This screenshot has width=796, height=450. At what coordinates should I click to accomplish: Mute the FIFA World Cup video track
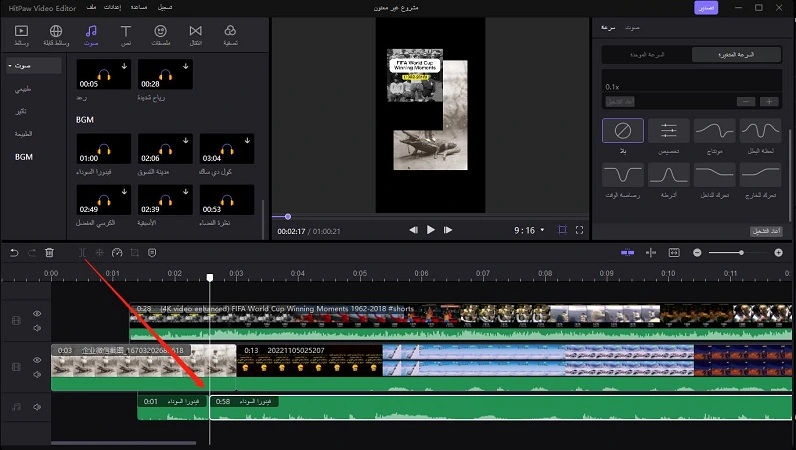37,328
